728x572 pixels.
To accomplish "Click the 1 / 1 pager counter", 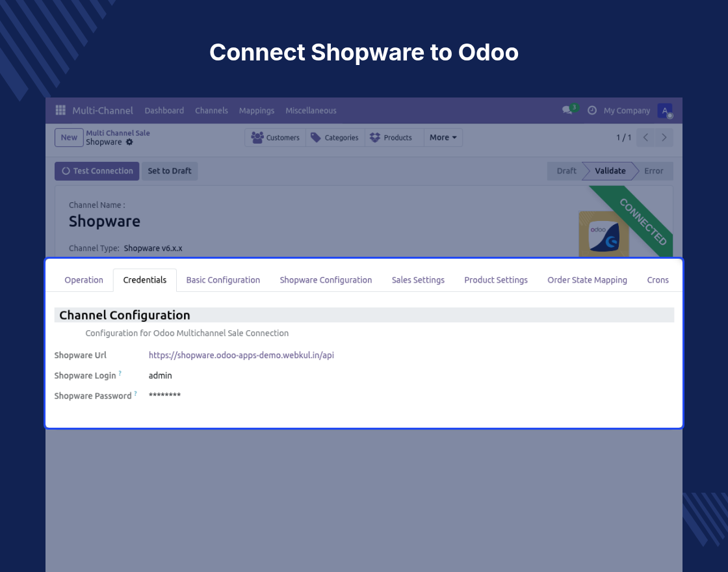I will click(x=623, y=137).
